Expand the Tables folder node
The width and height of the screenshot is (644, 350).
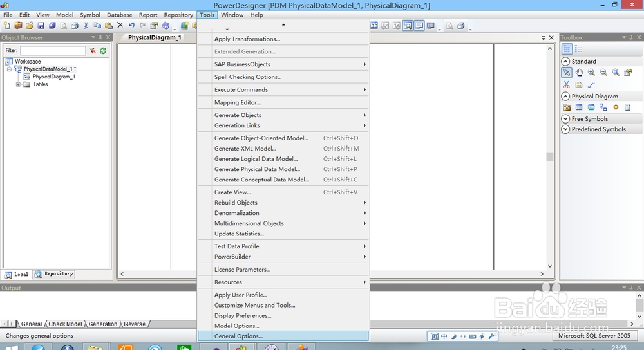point(18,84)
